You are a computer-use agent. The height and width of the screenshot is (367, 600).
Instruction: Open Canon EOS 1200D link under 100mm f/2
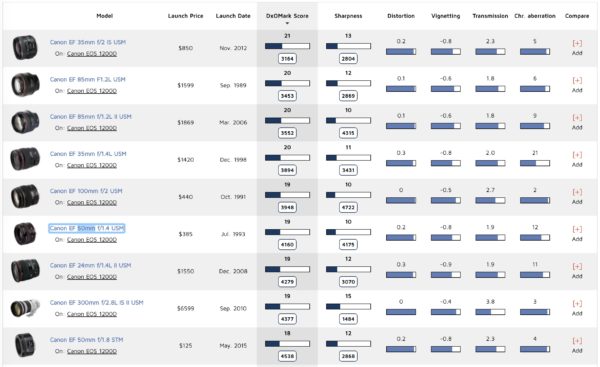coord(92,202)
